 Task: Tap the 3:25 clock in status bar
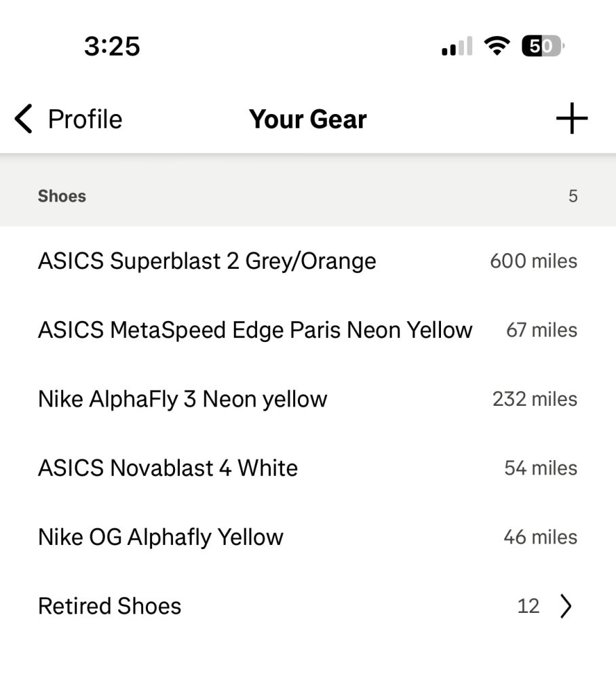112,46
